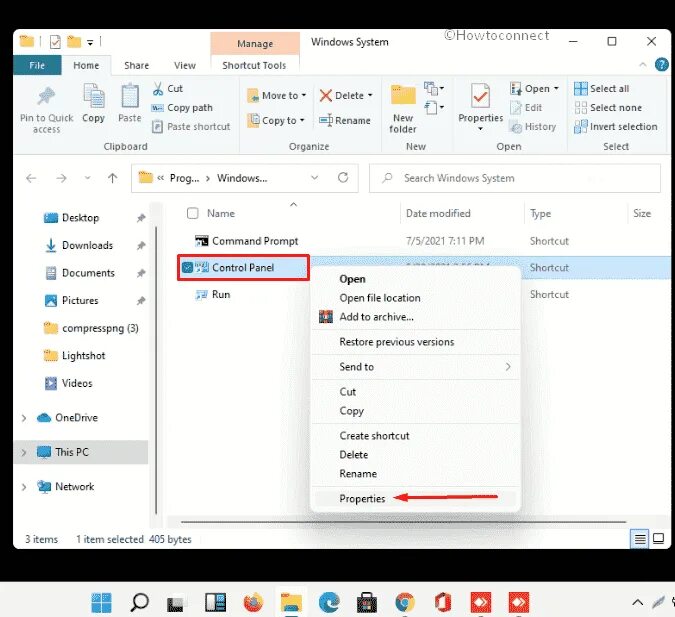The height and width of the screenshot is (617, 675).
Task: Switch to the Share tab
Action: click(x=136, y=65)
